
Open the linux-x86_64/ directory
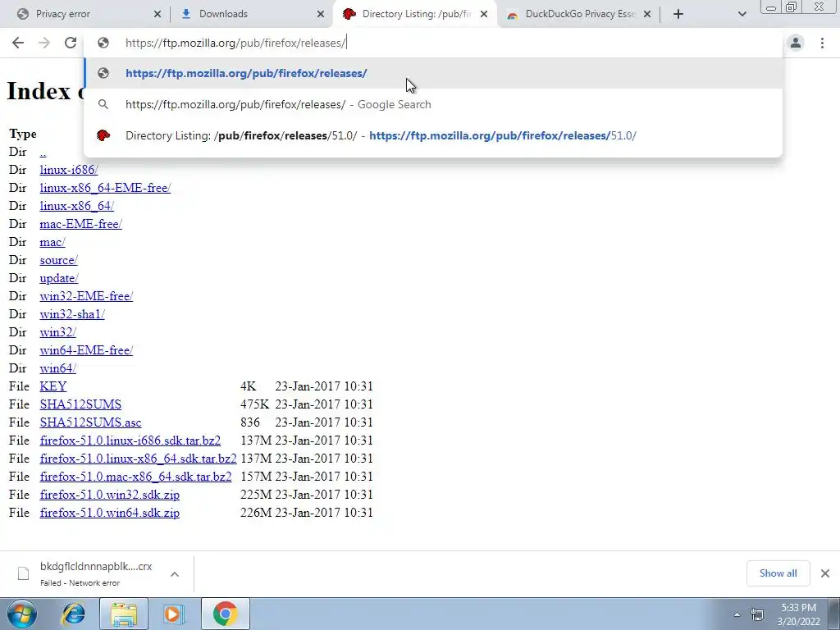(x=76, y=206)
